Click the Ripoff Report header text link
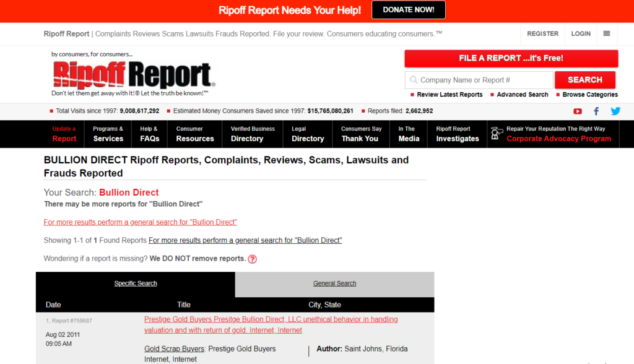 pyautogui.click(x=66, y=34)
